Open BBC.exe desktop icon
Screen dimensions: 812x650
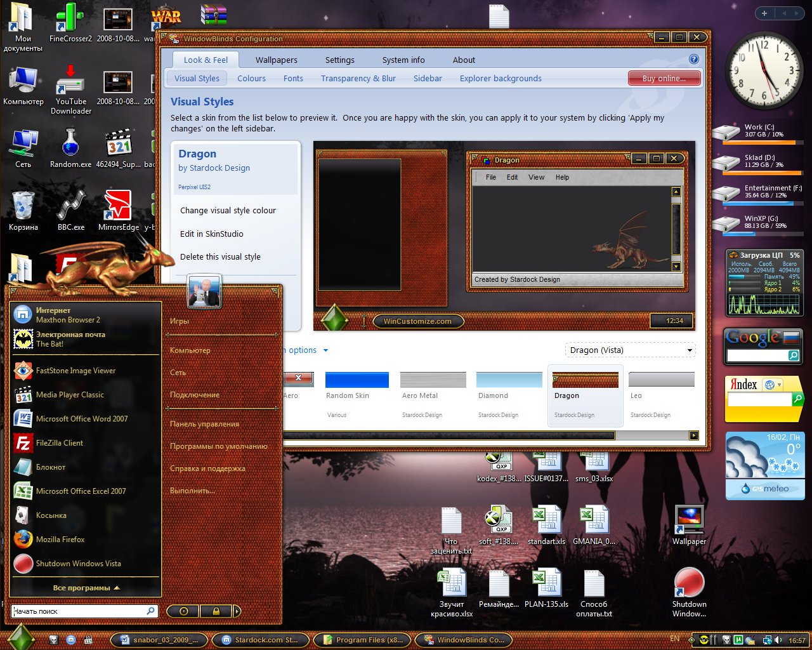[x=70, y=211]
